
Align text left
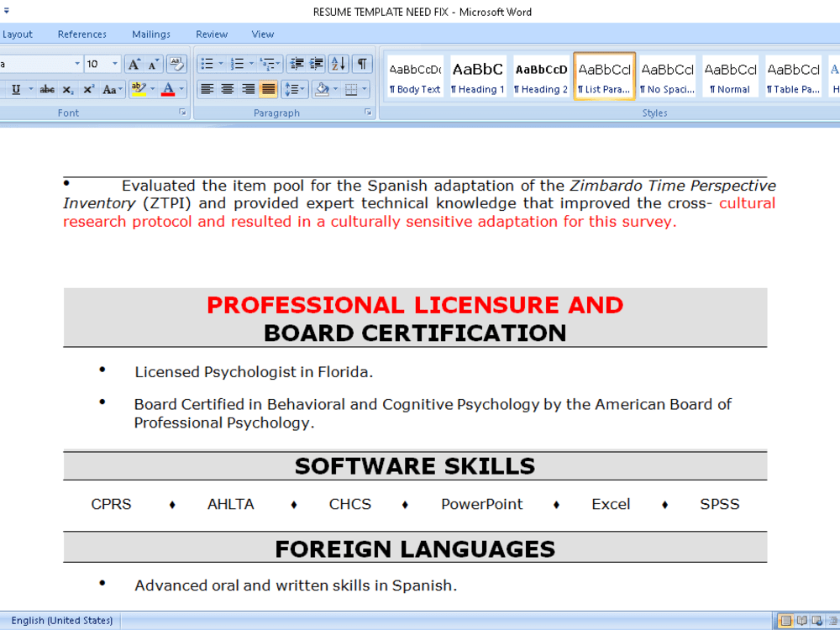207,90
